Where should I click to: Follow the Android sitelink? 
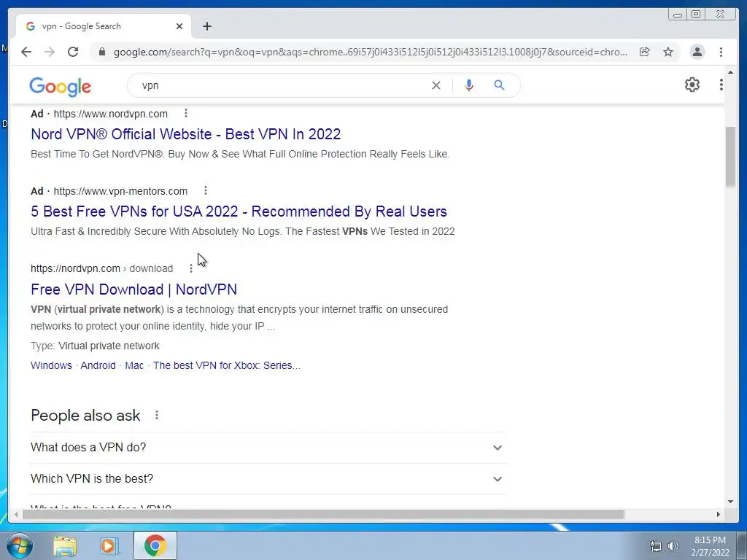pos(98,365)
